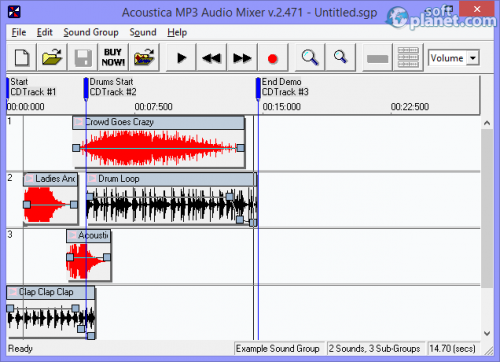Open the Sound menu
The height and width of the screenshot is (362, 500).
(x=143, y=32)
